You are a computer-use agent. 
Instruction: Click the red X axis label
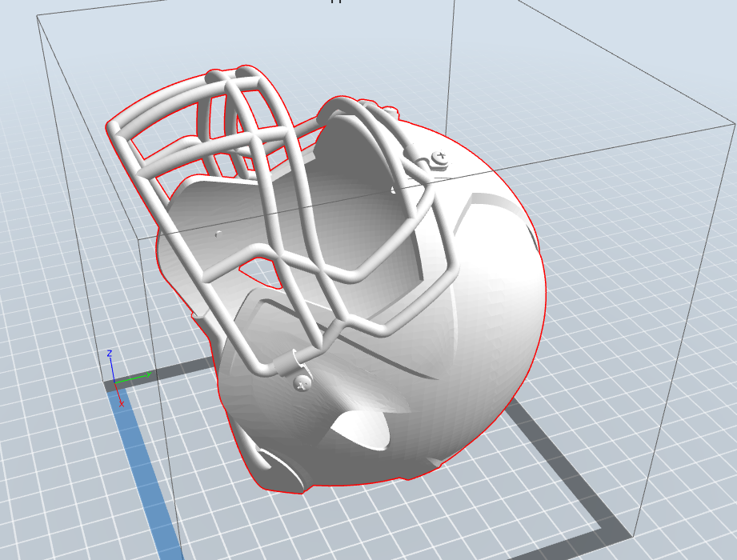coord(121,403)
